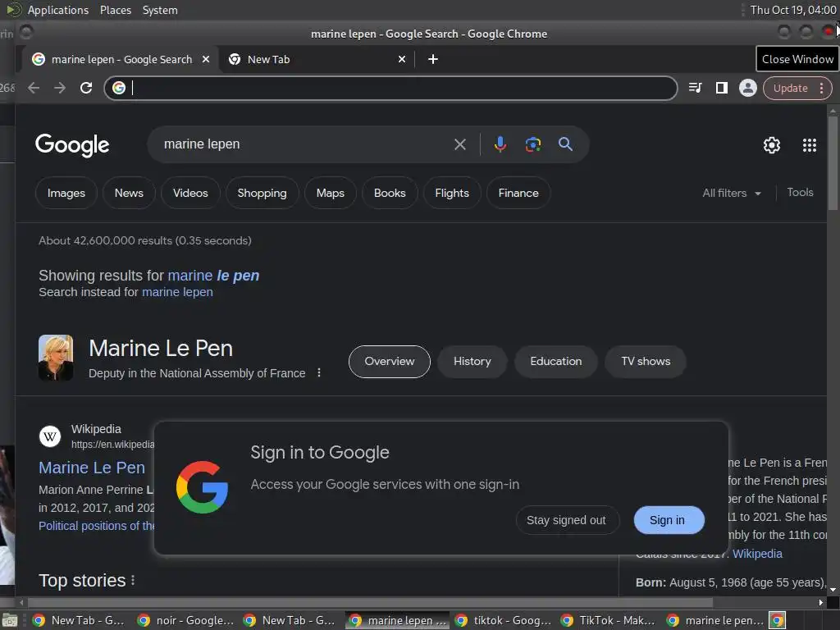Expand the All filters dropdown
Viewport: 840px width, 630px height.
[x=732, y=194]
